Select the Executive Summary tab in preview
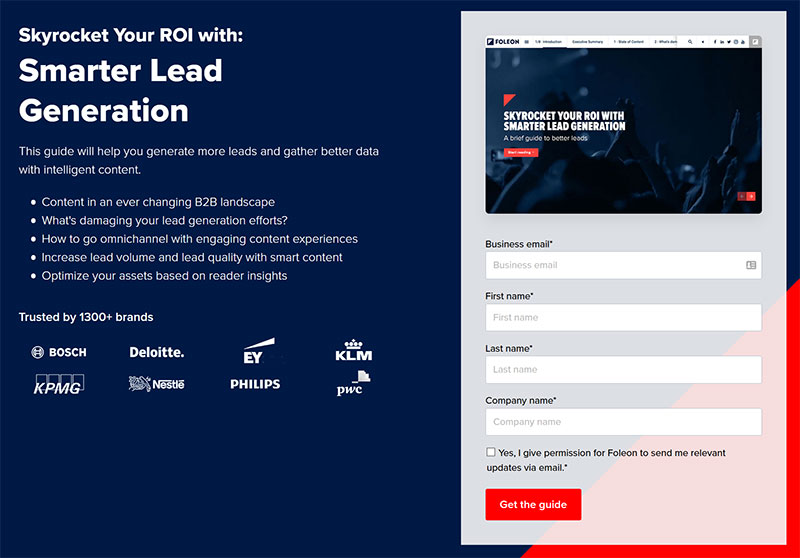800x558 pixels. click(x=588, y=42)
